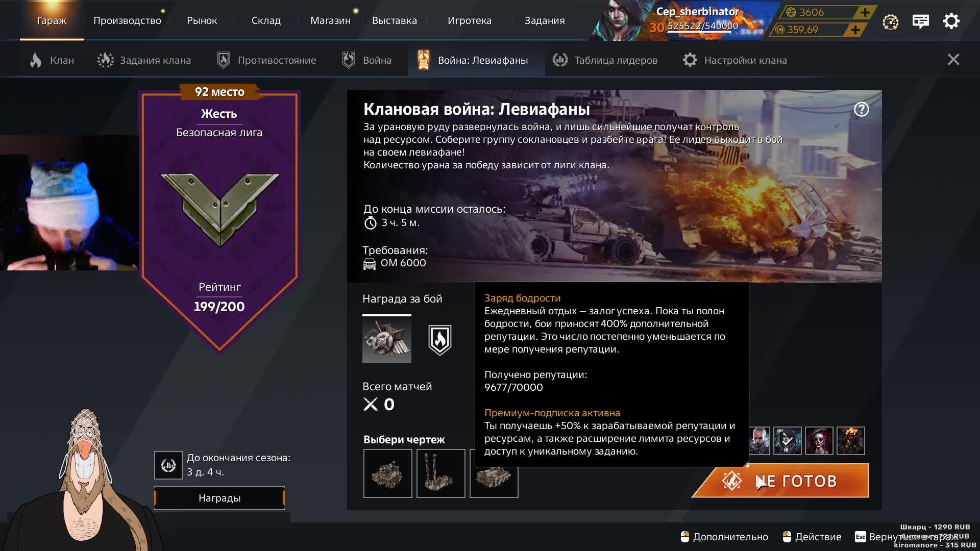Open settings gear icon in top bar
The image size is (980, 551).
click(x=951, y=21)
